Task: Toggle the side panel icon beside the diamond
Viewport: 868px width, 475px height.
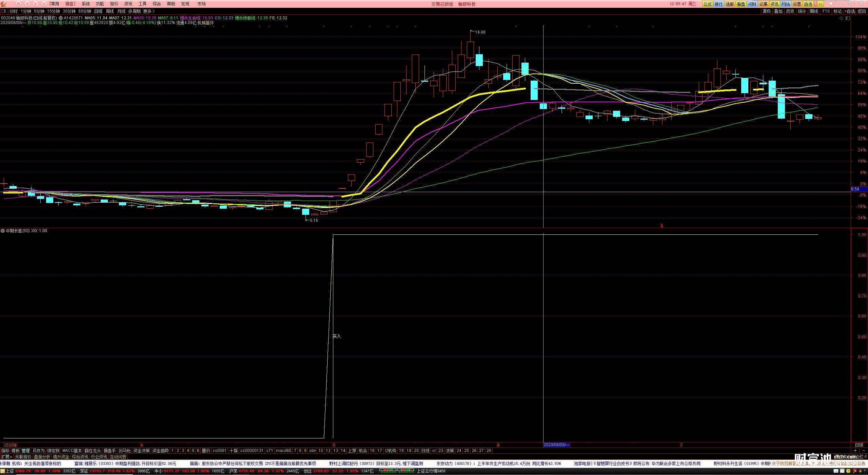Action: point(848,18)
